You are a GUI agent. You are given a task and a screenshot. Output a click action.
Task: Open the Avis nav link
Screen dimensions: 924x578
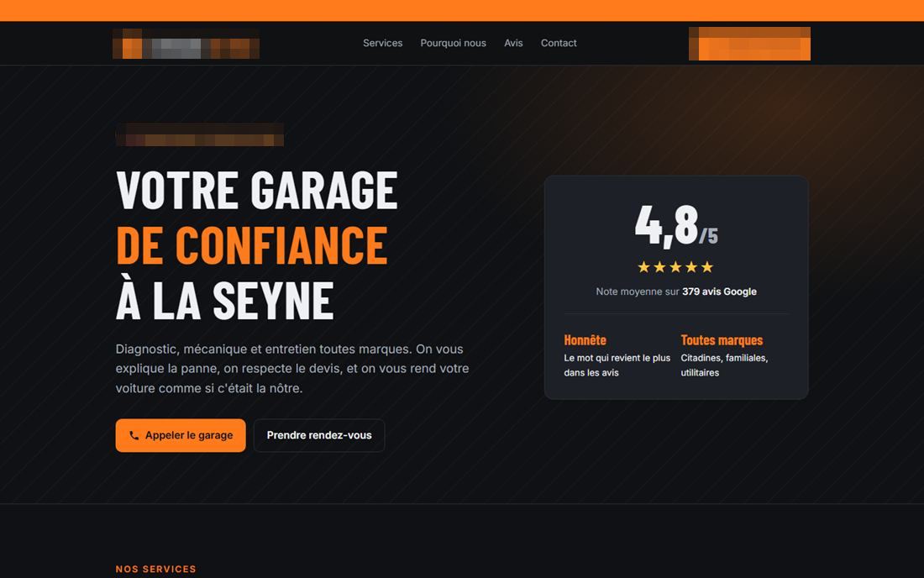[513, 43]
